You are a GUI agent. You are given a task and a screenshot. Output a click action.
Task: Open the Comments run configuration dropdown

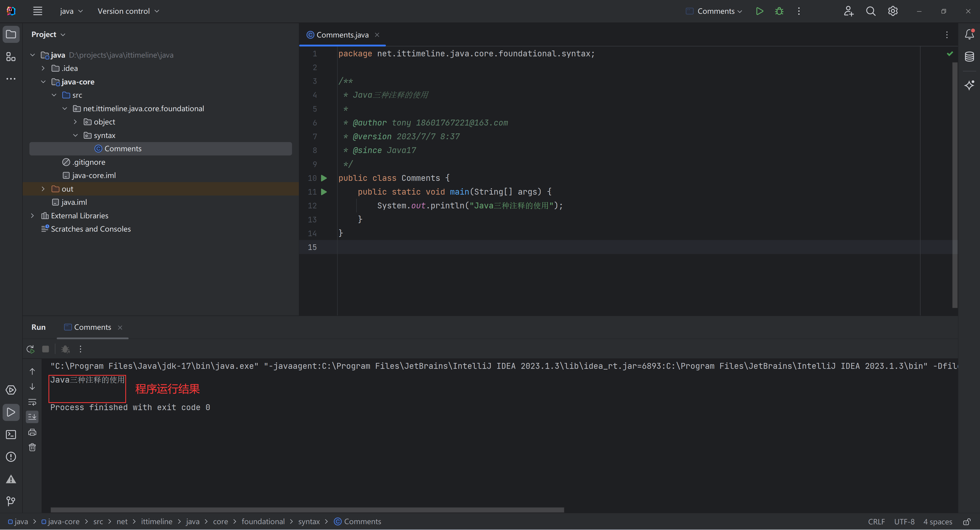click(x=714, y=11)
